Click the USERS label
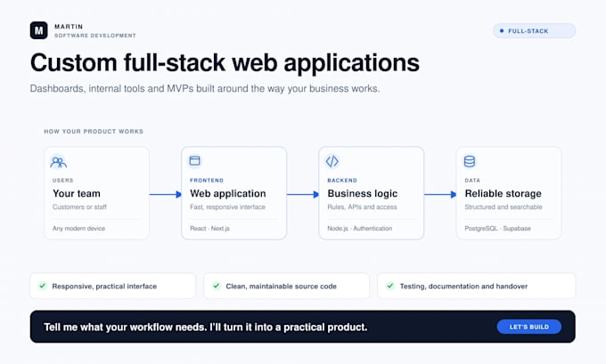The image size is (606, 364). [63, 181]
